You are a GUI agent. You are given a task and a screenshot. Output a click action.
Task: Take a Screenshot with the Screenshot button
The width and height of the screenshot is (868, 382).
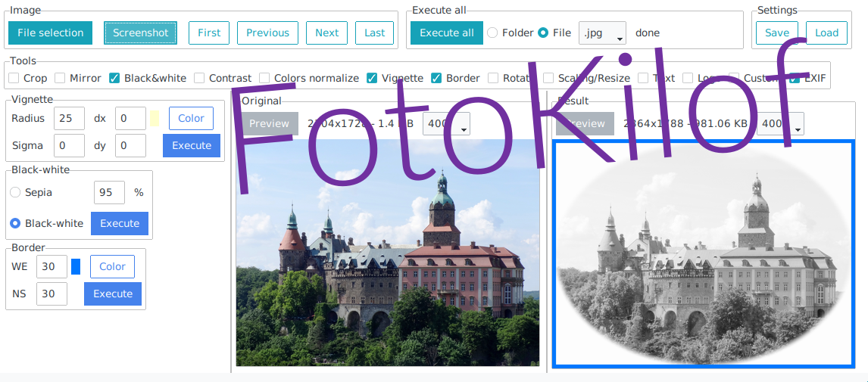click(x=141, y=33)
